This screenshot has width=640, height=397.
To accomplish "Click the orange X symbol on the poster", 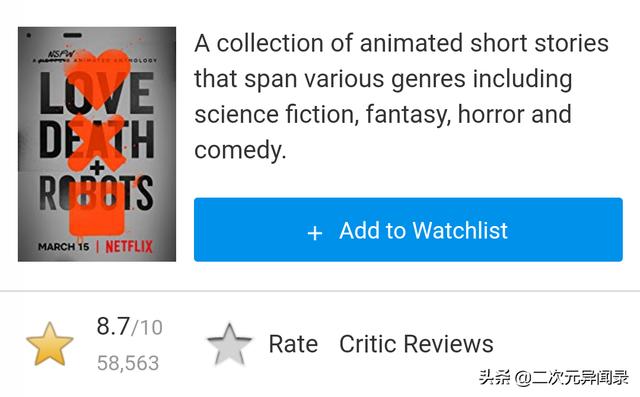I will [x=96, y=142].
